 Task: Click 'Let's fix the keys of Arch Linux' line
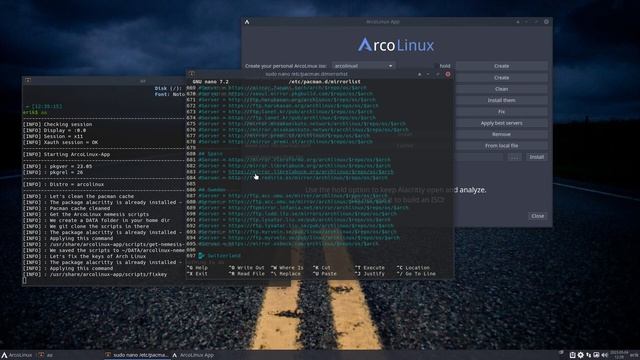98,256
